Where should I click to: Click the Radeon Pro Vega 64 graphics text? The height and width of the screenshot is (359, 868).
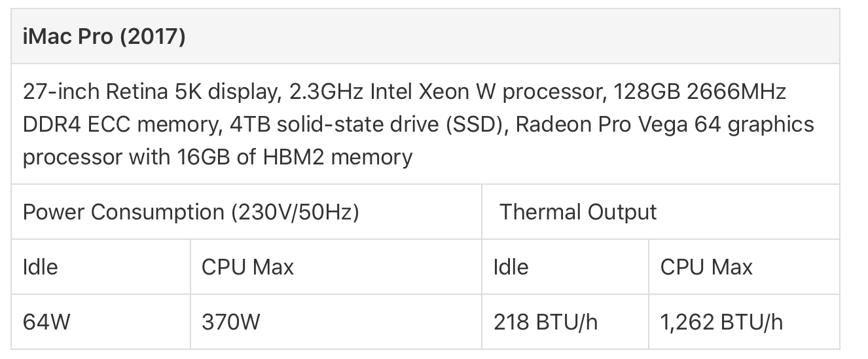click(665, 124)
